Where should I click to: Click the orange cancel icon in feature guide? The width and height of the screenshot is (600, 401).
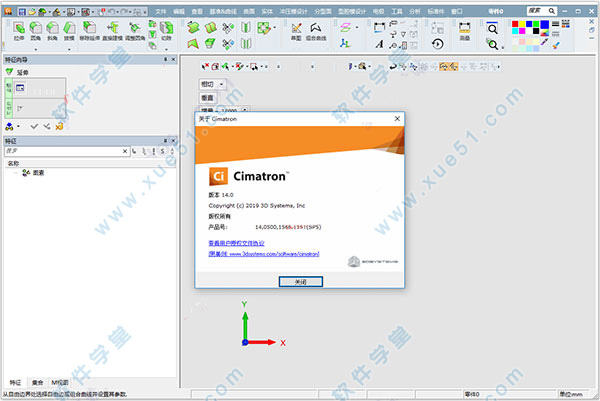coord(59,126)
